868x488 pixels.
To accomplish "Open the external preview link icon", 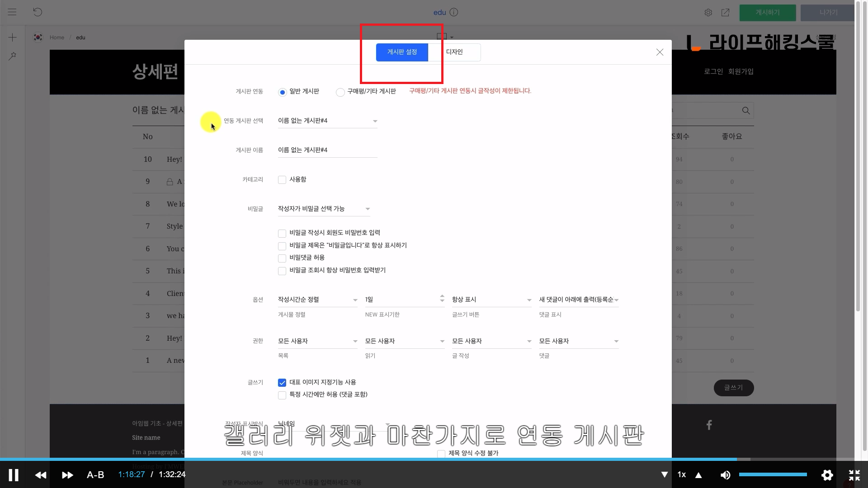I will coord(725,13).
